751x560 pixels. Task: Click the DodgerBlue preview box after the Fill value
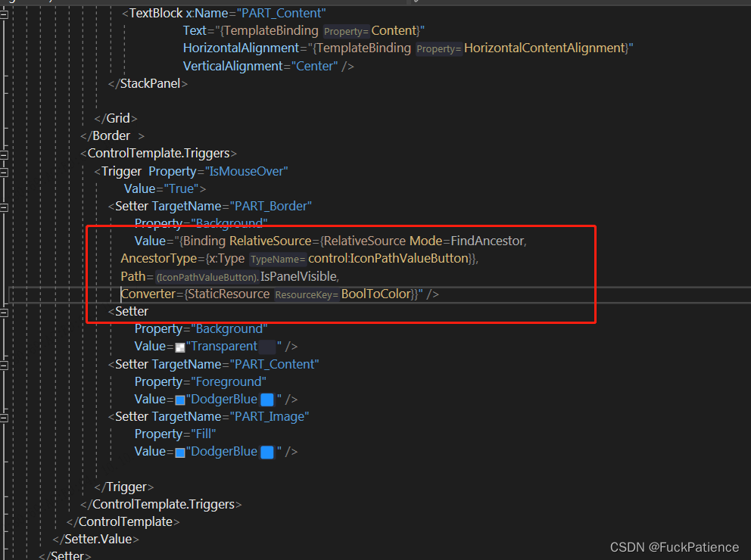pyautogui.click(x=266, y=451)
